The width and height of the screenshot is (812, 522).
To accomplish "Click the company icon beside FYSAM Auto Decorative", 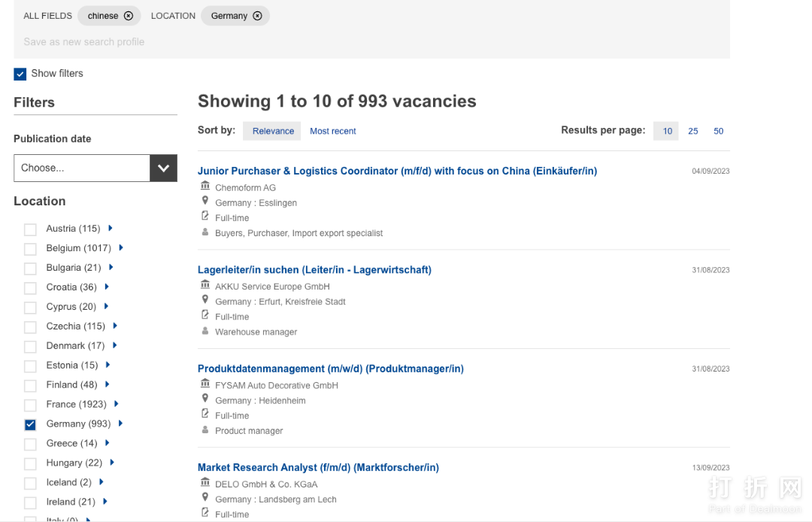I will pos(205,384).
